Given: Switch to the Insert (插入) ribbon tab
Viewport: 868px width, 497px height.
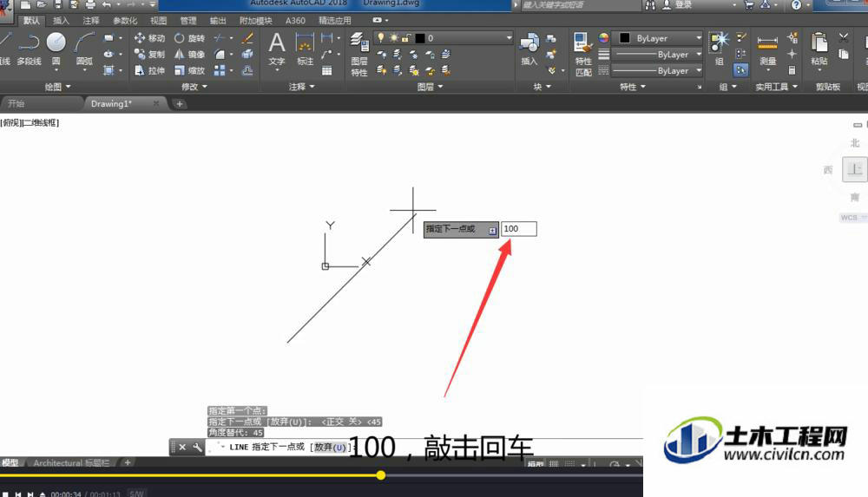Looking at the screenshot, I should pos(61,21).
